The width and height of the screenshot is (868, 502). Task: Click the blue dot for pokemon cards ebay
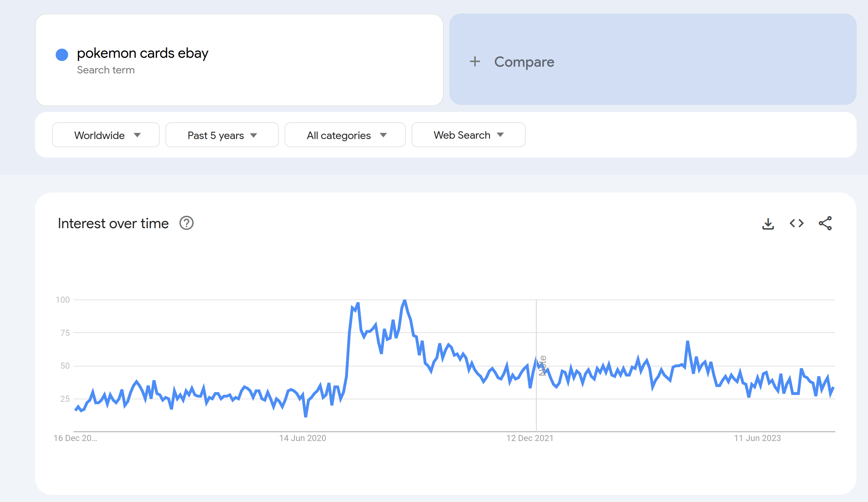[62, 55]
